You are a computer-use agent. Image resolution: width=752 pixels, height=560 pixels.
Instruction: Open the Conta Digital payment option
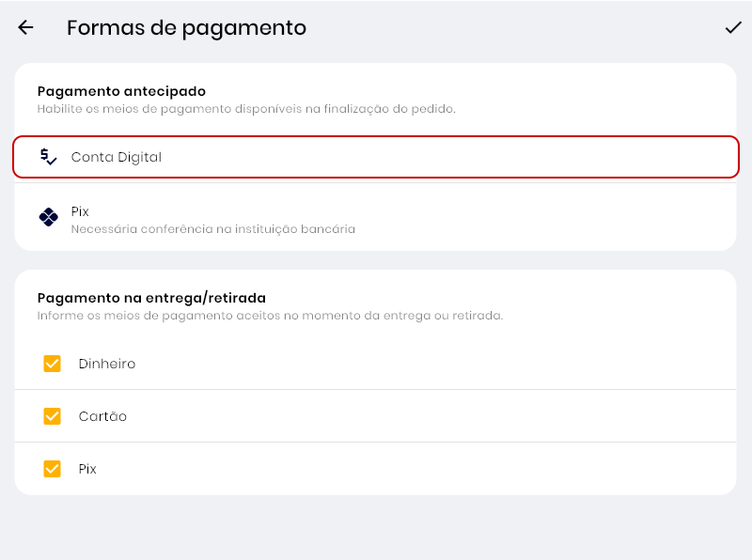coord(376,157)
